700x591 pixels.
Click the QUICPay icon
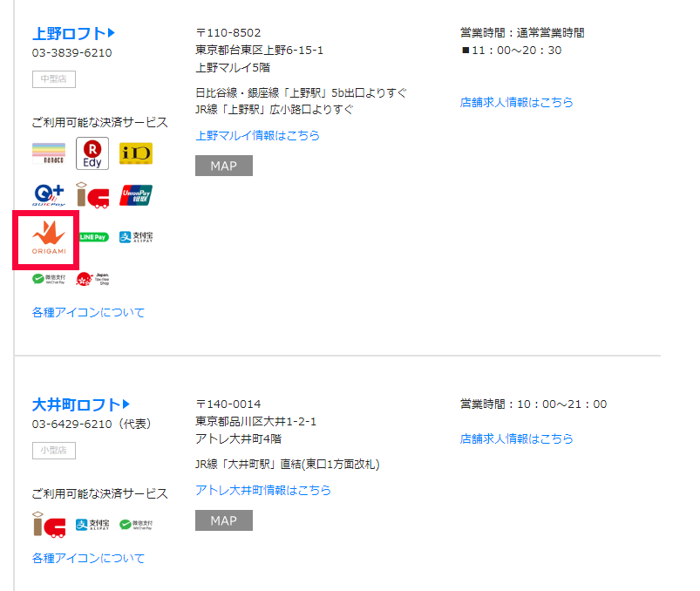tap(48, 195)
